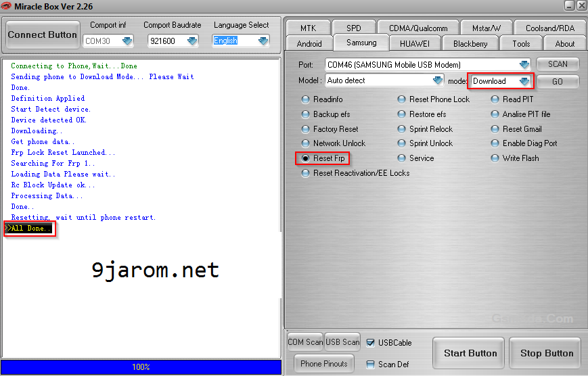This screenshot has width=588, height=376.
Task: Click 'Rc Block Update ok...' log line
Action: 53,185
